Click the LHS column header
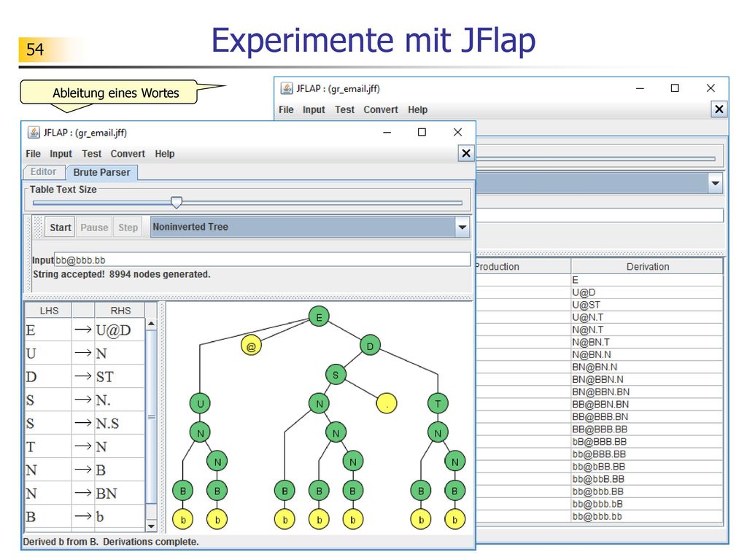This screenshot has height=560, width=747. 49,311
